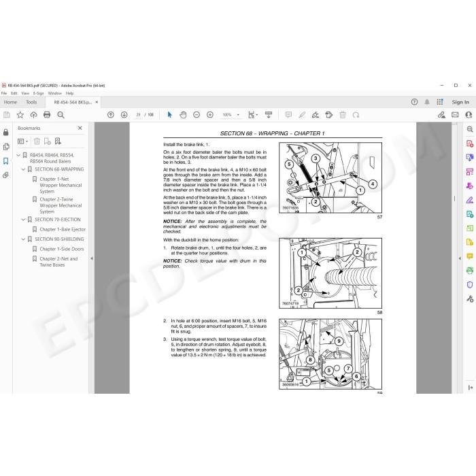Close the Bookmarks panel
476x476 pixels.
point(80,128)
